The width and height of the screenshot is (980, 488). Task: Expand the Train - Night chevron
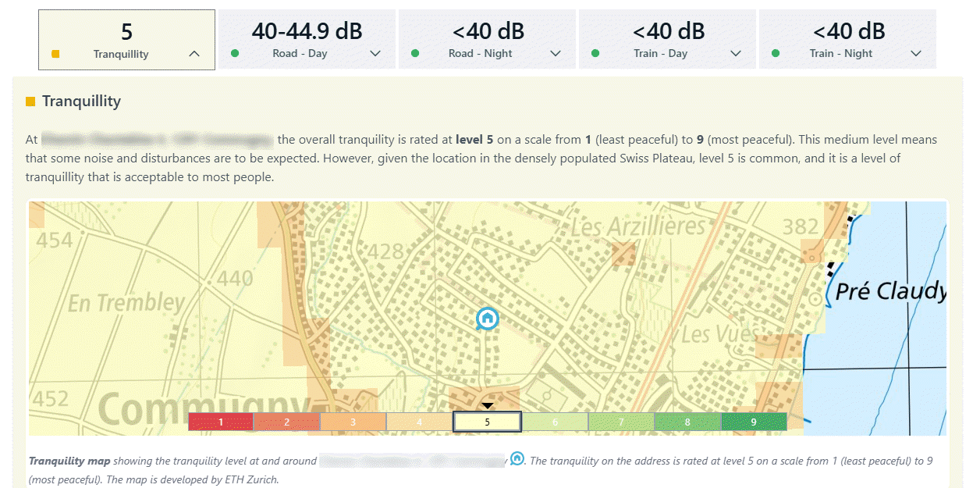pos(916,54)
